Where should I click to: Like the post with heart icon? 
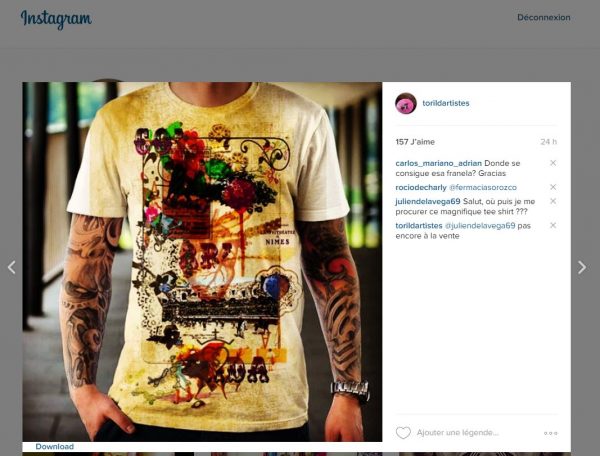click(x=403, y=433)
